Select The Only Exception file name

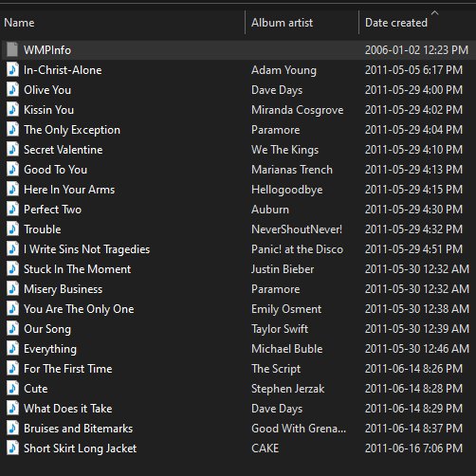[x=72, y=130]
